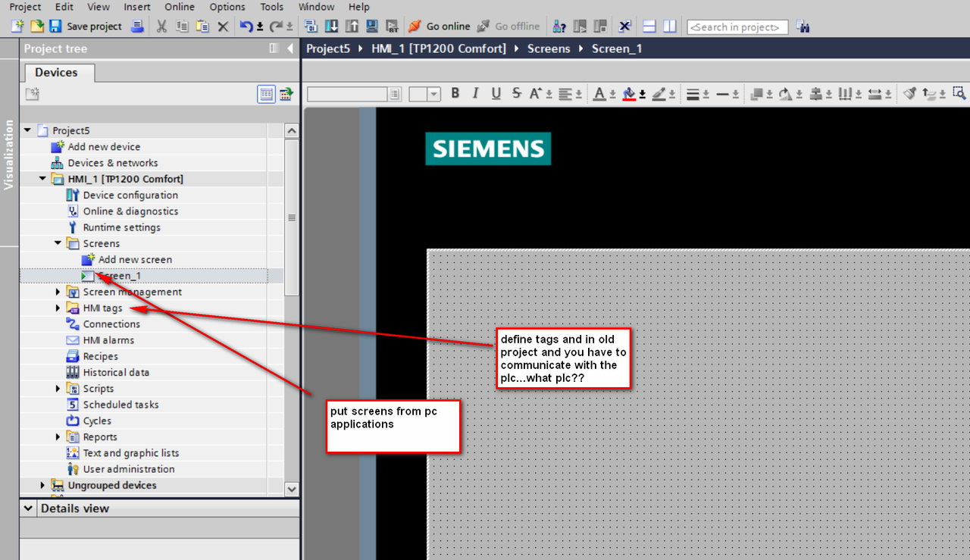Viewport: 970px width, 560px height.
Task: Click the Paste clipboard icon
Action: (x=202, y=27)
